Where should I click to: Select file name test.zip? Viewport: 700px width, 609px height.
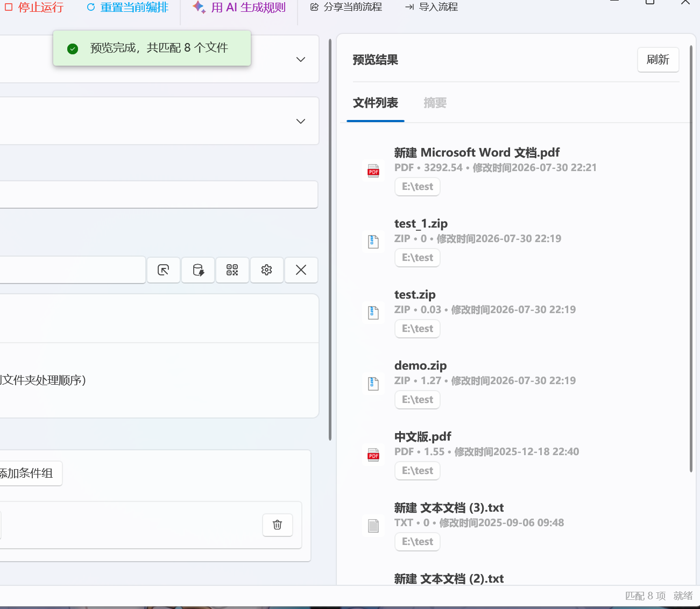[415, 295]
